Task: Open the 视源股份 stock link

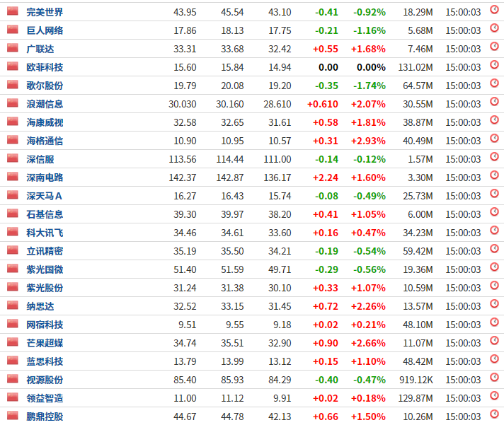Action: click(45, 380)
